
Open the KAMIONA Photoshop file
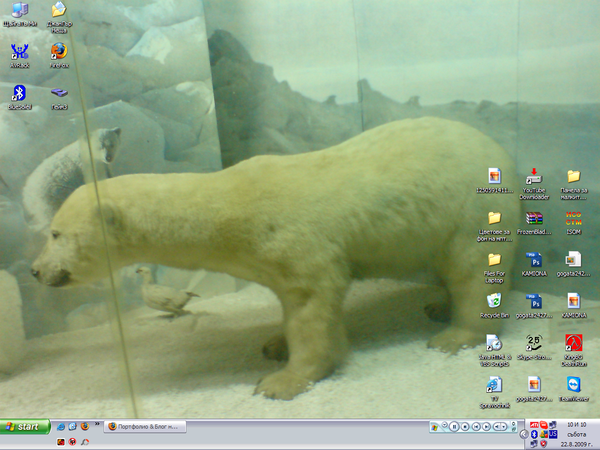534,264
